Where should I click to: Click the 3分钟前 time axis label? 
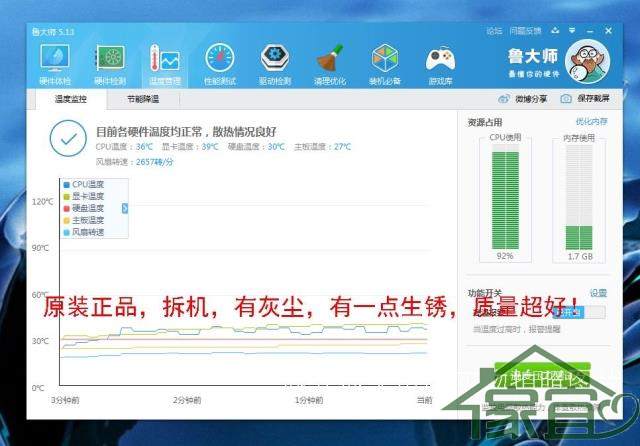[x=65, y=400]
